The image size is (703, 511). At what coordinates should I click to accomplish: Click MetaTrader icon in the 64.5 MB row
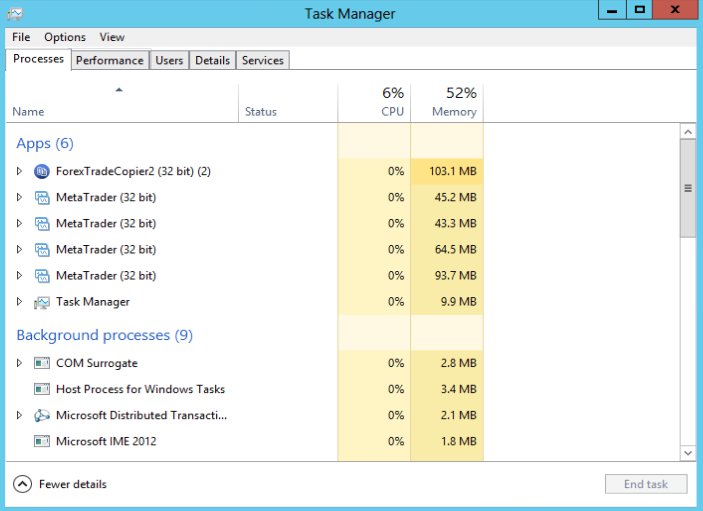coord(42,249)
